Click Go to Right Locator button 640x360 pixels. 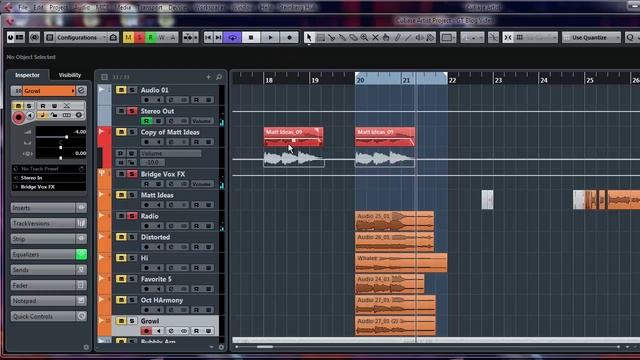click(218, 38)
